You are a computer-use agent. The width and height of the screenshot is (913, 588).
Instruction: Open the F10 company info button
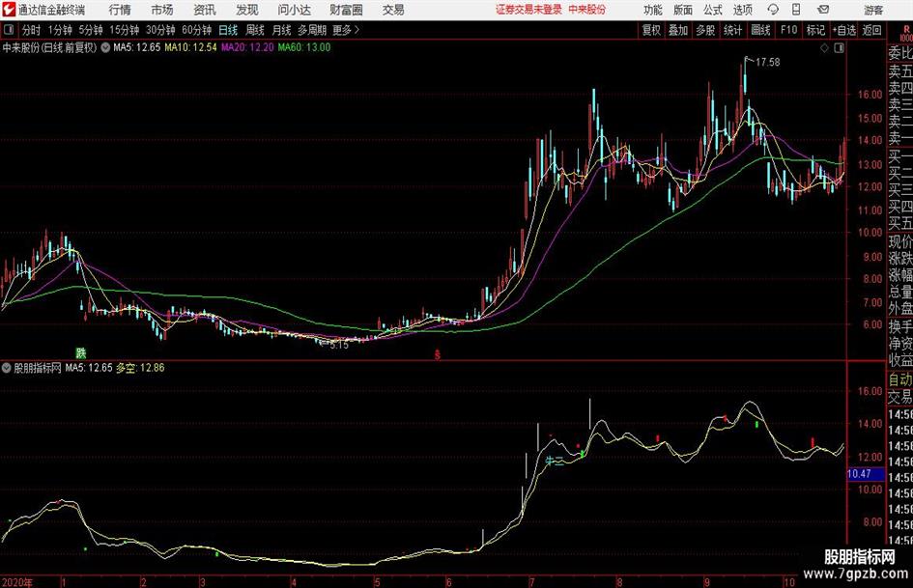click(789, 30)
